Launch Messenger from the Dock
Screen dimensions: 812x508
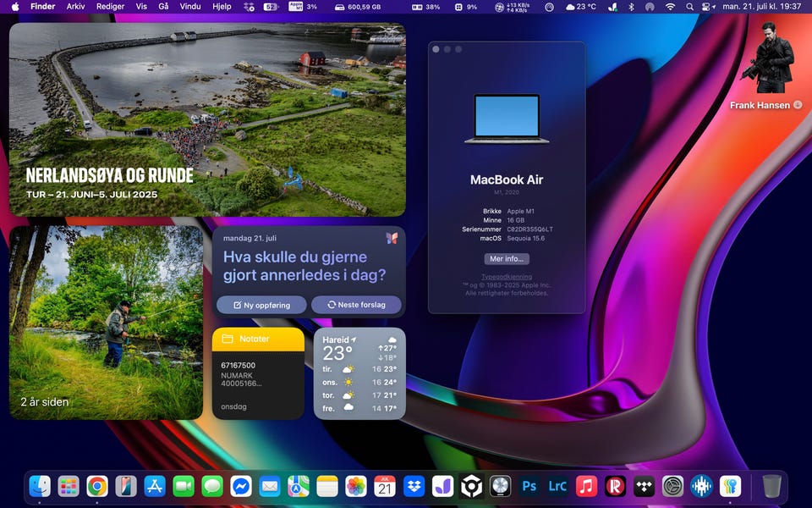241,486
